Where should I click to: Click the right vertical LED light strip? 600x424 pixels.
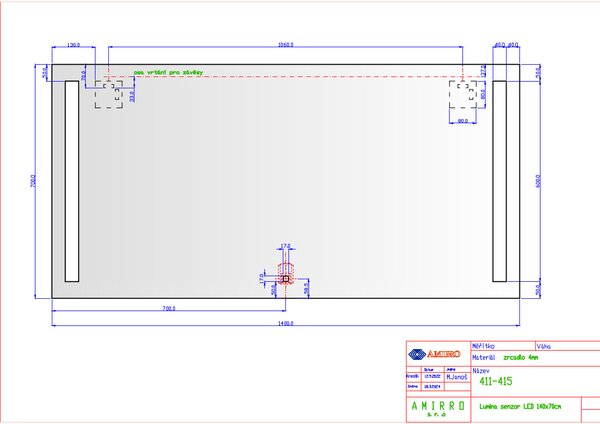tap(499, 181)
